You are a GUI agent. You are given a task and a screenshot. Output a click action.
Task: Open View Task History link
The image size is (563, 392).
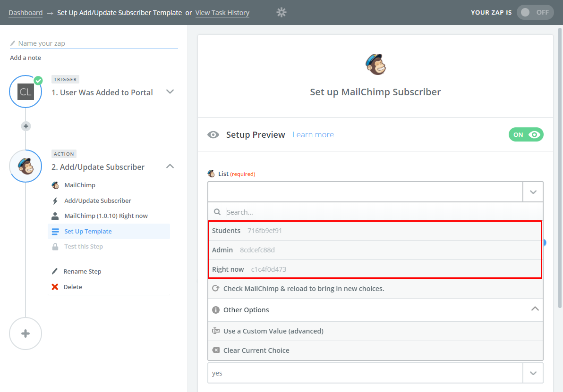tap(222, 13)
